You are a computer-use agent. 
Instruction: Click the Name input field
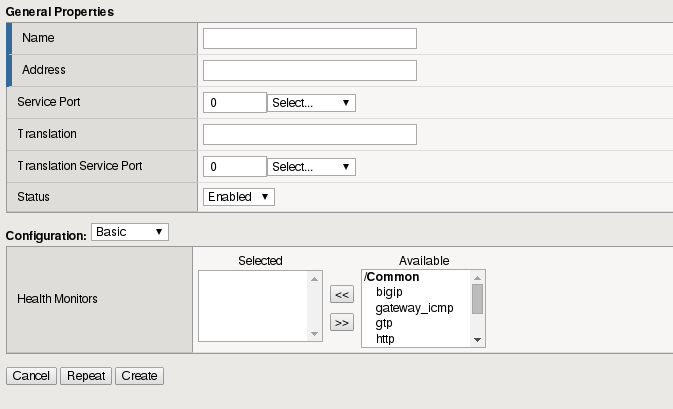(309, 38)
